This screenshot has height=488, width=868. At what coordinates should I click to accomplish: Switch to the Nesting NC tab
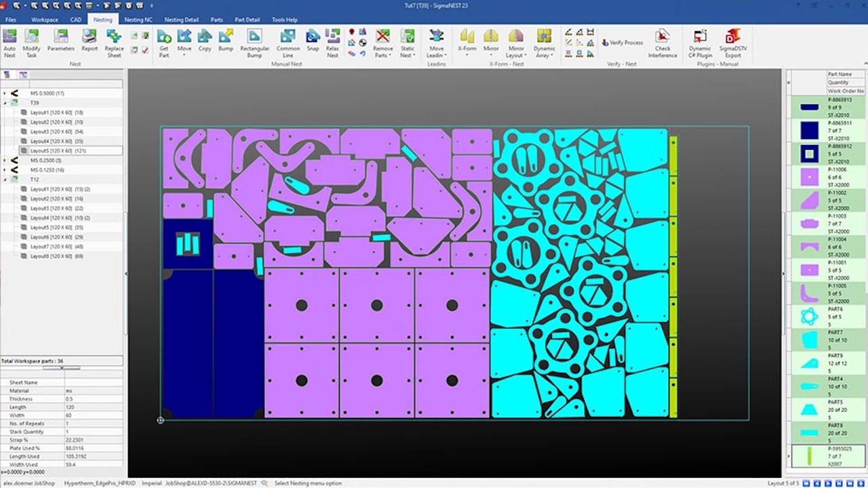coord(138,20)
